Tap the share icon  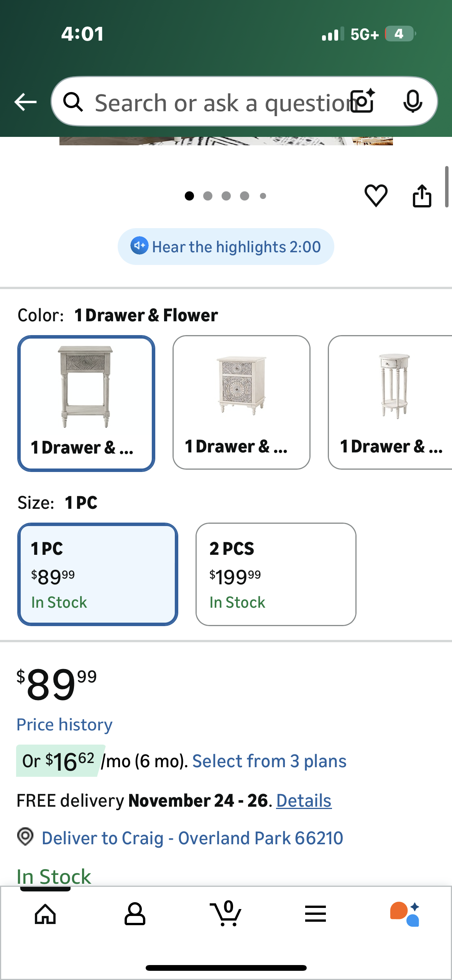click(x=422, y=196)
